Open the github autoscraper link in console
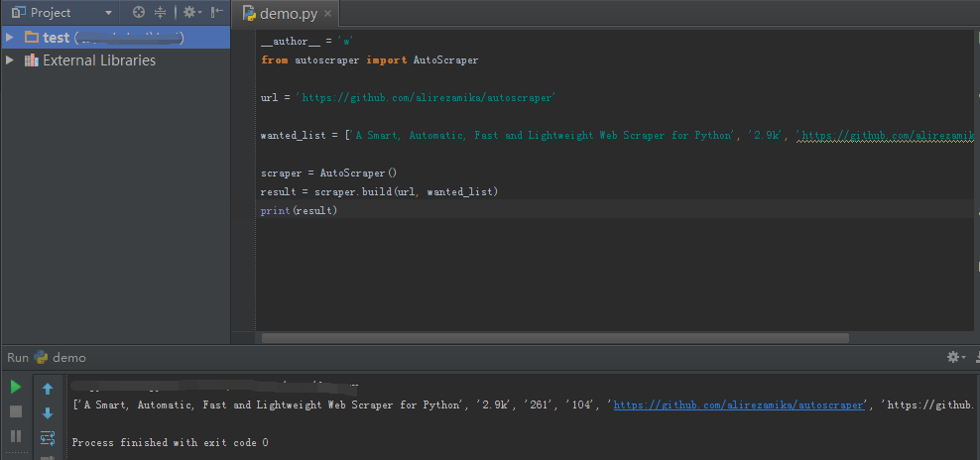 click(739, 404)
